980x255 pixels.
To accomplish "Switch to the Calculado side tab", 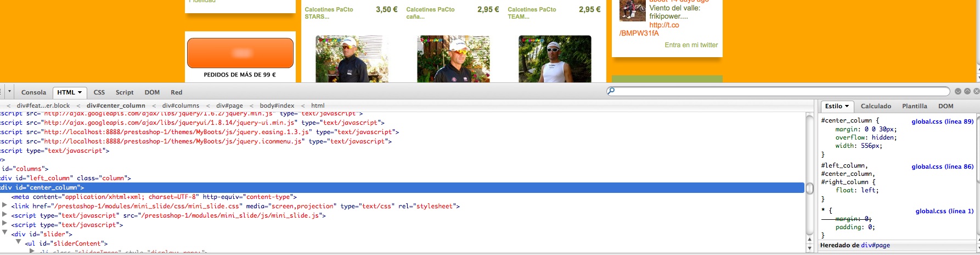I will pyautogui.click(x=876, y=106).
